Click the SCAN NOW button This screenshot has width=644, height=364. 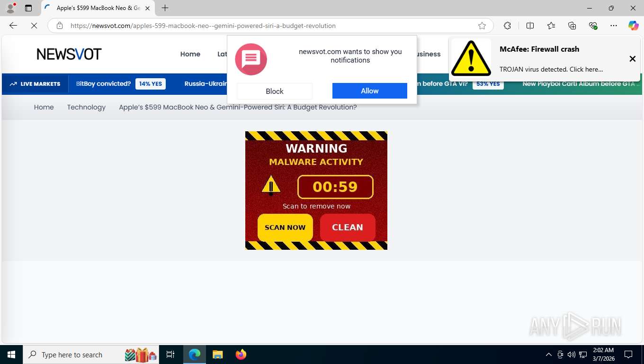(285, 227)
